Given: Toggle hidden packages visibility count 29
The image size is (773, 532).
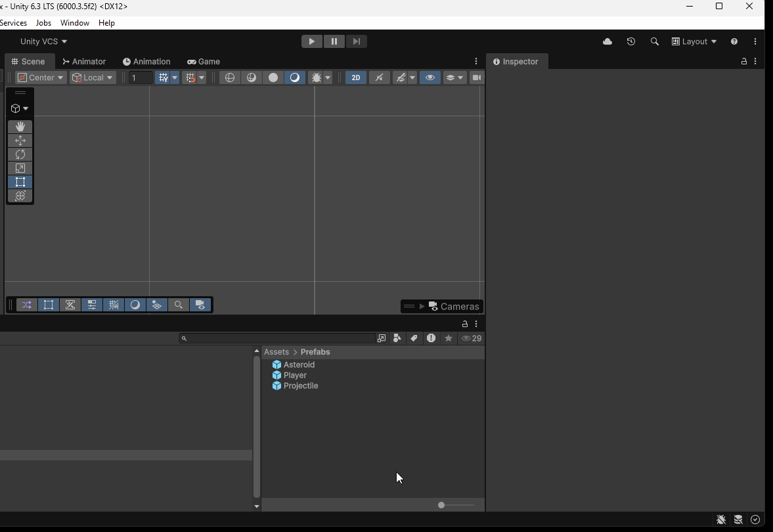Looking at the screenshot, I should (472, 338).
